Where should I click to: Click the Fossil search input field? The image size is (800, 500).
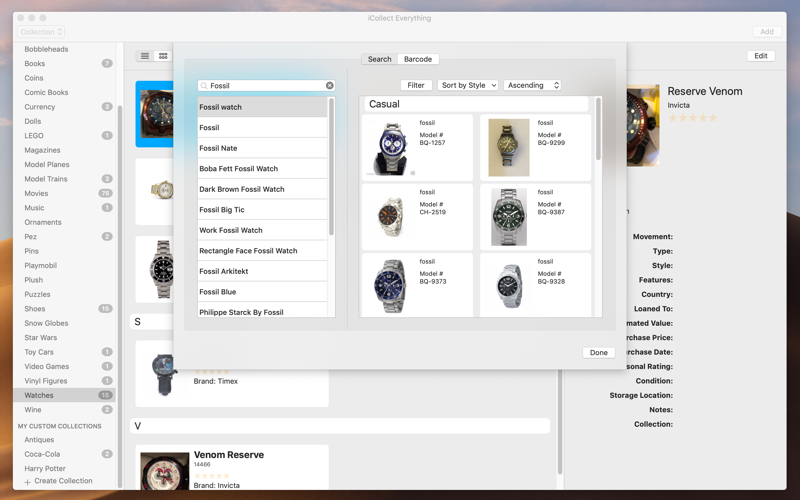point(266,86)
